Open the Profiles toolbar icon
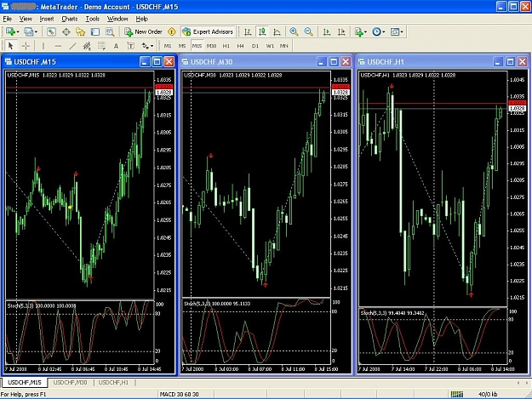 (28, 31)
